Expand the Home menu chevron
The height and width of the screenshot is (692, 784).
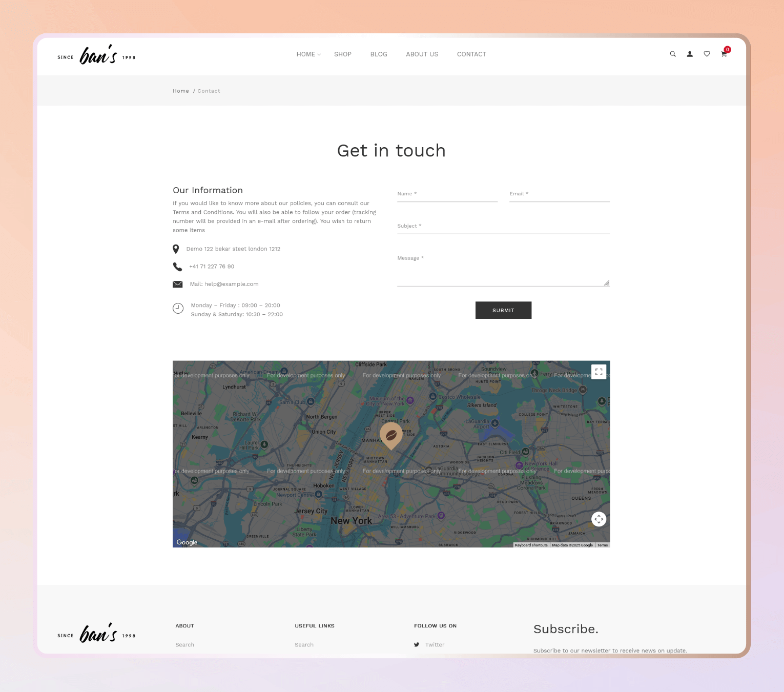(319, 54)
